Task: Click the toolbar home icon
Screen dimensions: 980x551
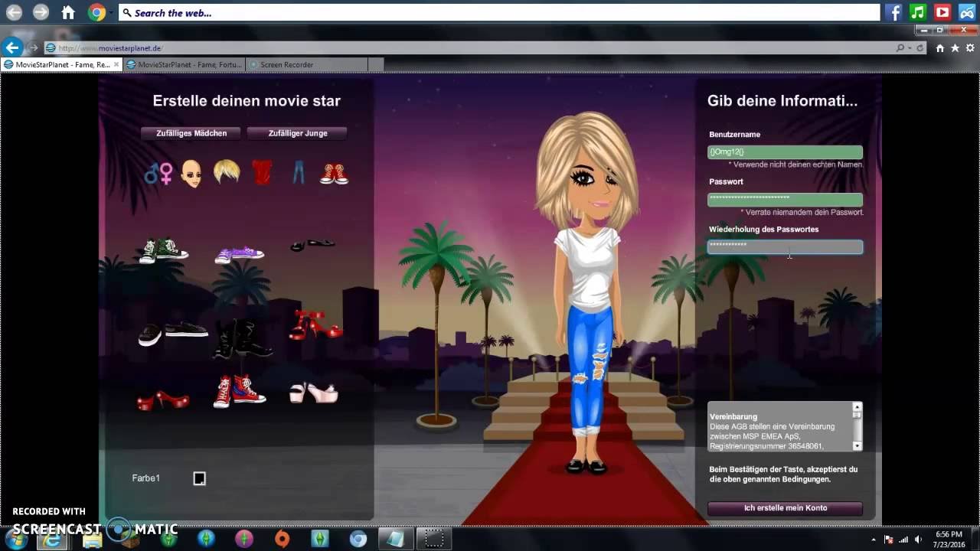Action: click(68, 12)
